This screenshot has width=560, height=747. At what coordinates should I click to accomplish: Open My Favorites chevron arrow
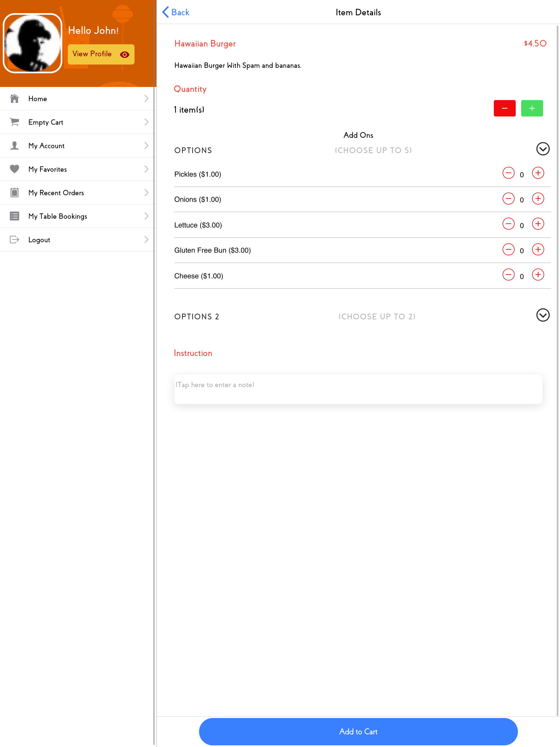click(146, 169)
